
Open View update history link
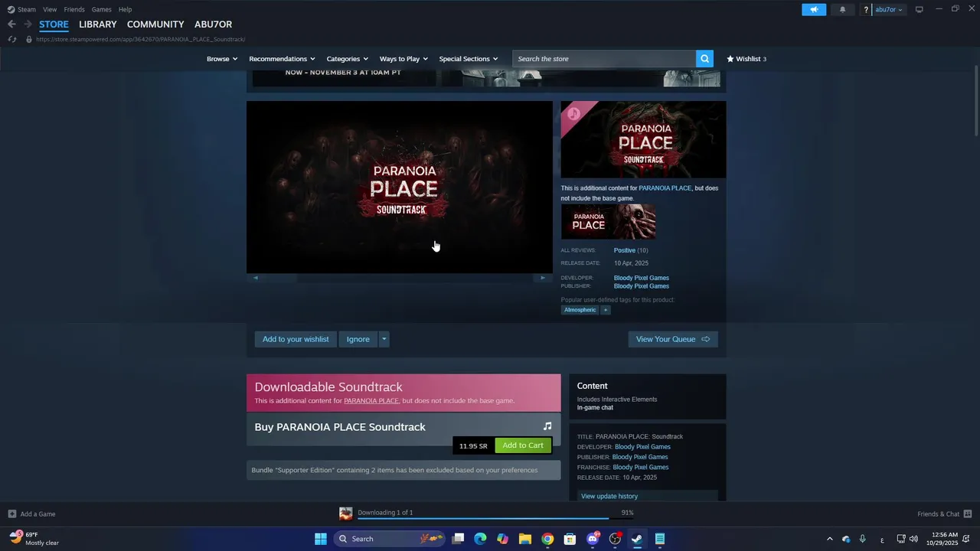coord(609,496)
